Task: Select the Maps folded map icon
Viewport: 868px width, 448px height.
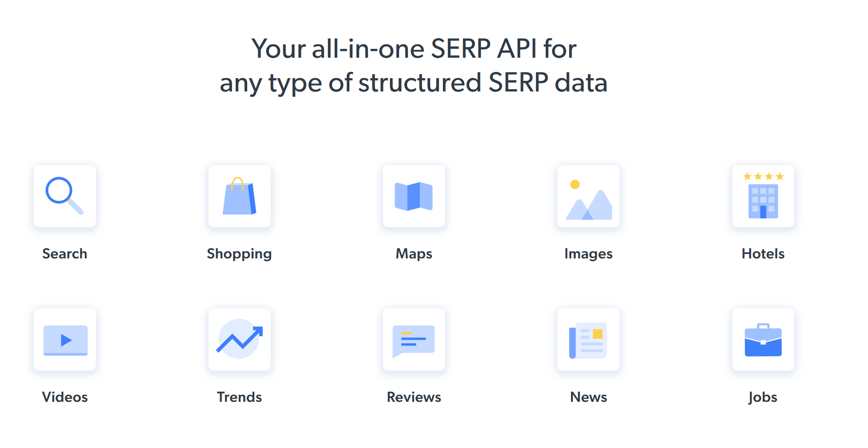Action: click(414, 196)
